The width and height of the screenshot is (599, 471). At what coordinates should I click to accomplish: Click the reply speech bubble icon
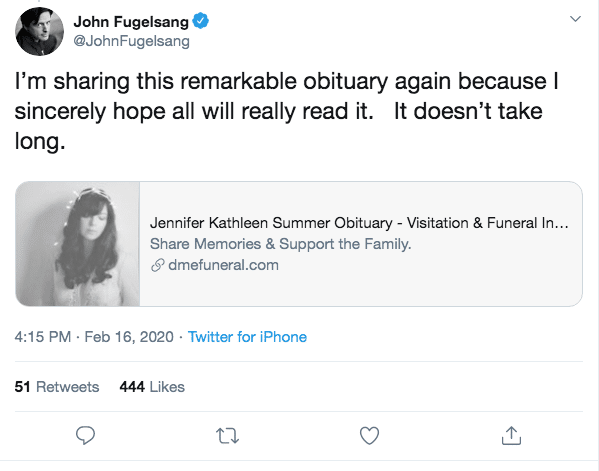pyautogui.click(x=85, y=435)
